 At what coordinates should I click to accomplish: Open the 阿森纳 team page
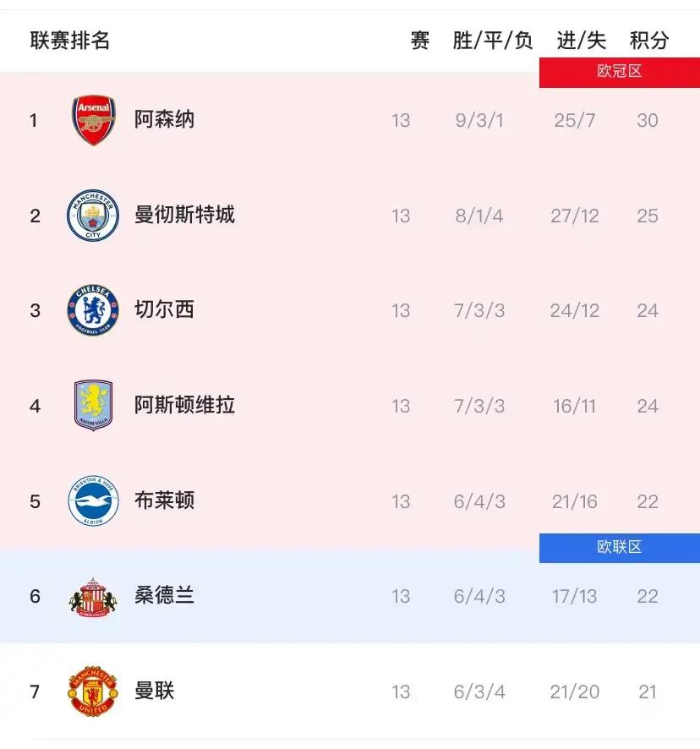(166, 119)
